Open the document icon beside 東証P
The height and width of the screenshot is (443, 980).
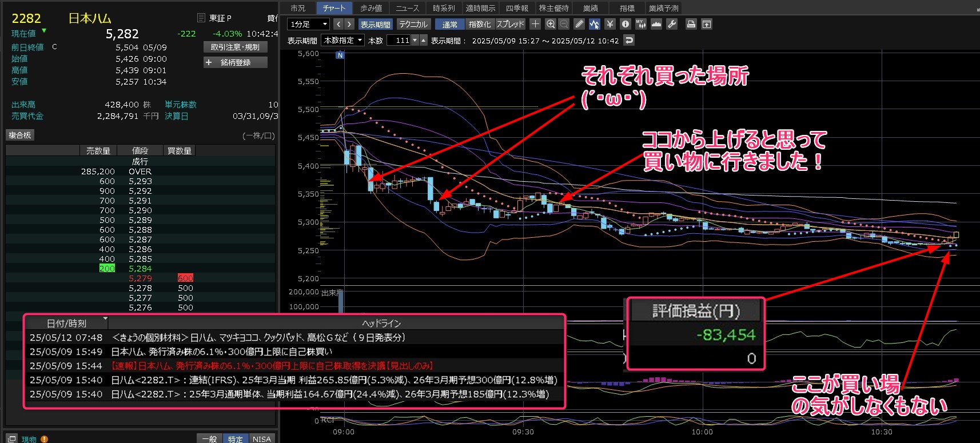point(201,18)
